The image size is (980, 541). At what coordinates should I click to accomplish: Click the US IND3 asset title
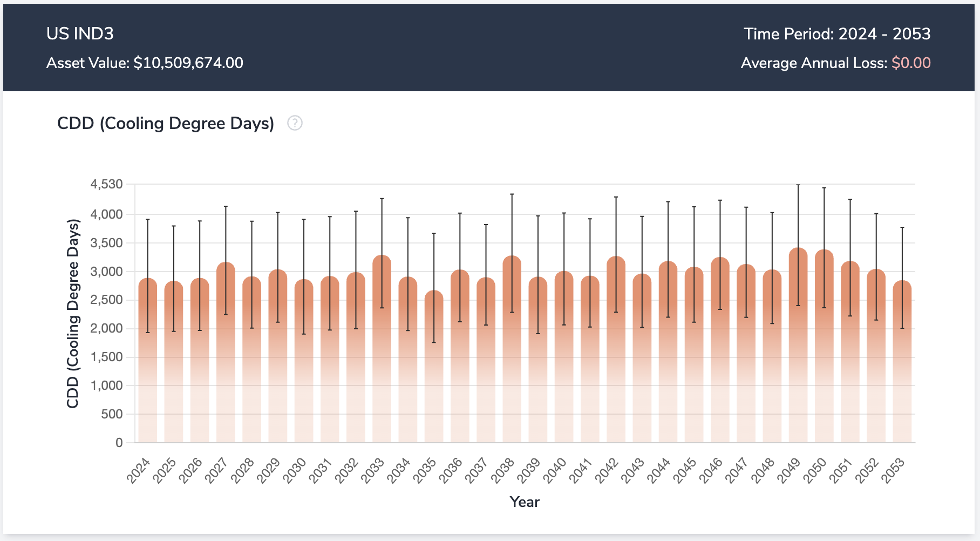[80, 33]
